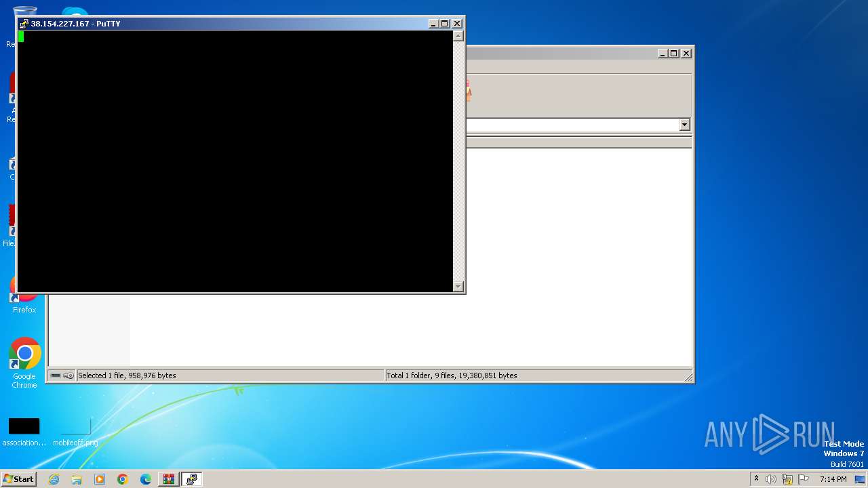Viewport: 868px width, 488px height.
Task: Click the WinRAR file list column header bar
Action: click(579, 142)
